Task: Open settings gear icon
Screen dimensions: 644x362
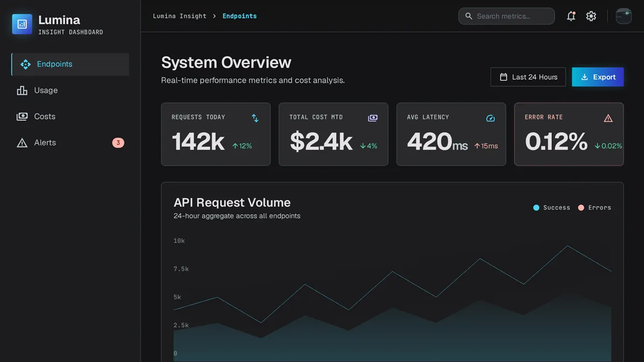Action: click(x=591, y=16)
